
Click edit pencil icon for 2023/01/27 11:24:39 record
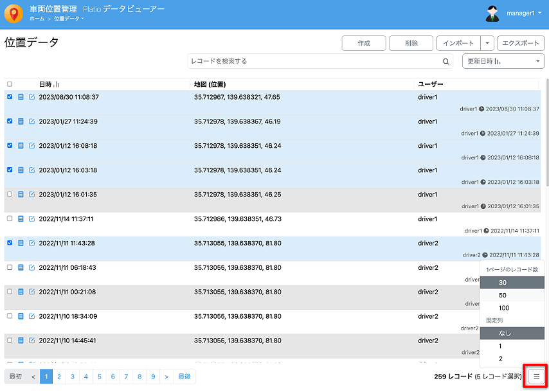(x=32, y=121)
